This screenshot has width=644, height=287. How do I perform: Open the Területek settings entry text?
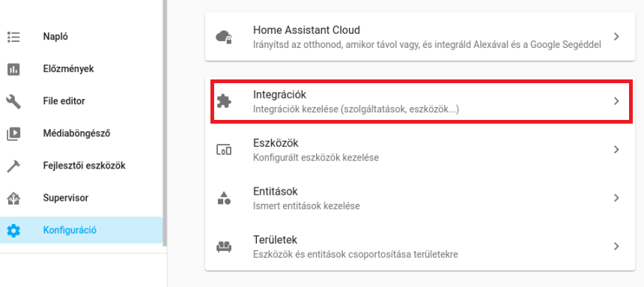(x=275, y=240)
